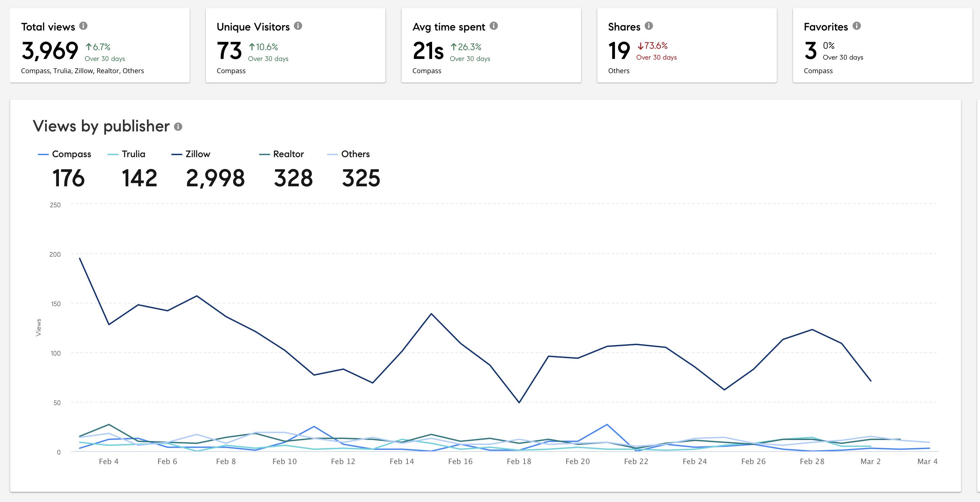Click the Zillow peak at the chart start
The height and width of the screenshot is (502, 980).
click(x=80, y=258)
